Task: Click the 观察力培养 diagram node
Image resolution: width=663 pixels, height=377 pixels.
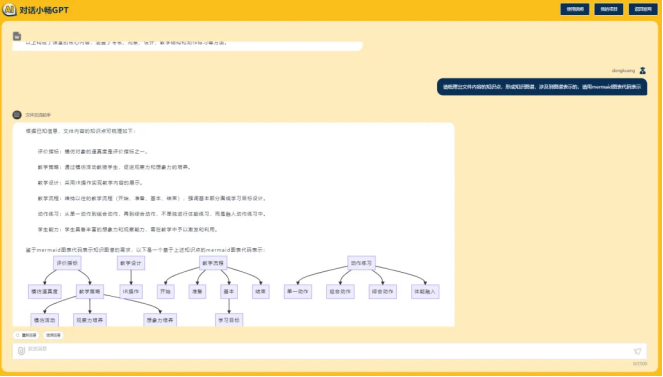Action: pyautogui.click(x=90, y=320)
